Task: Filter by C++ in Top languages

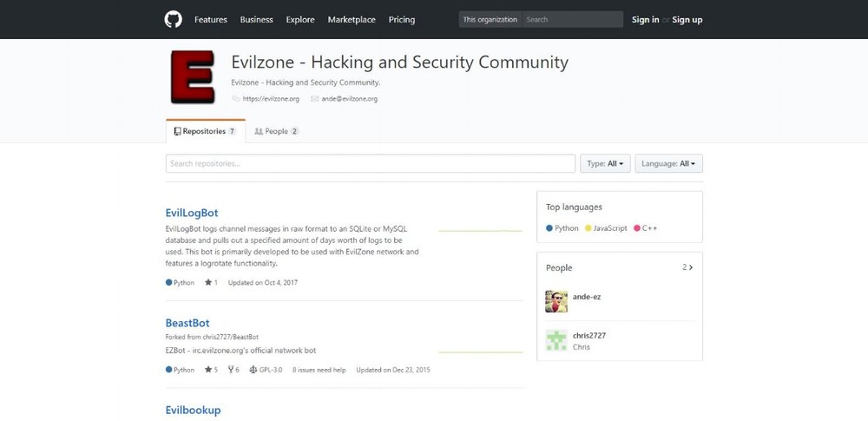Action: (x=646, y=228)
